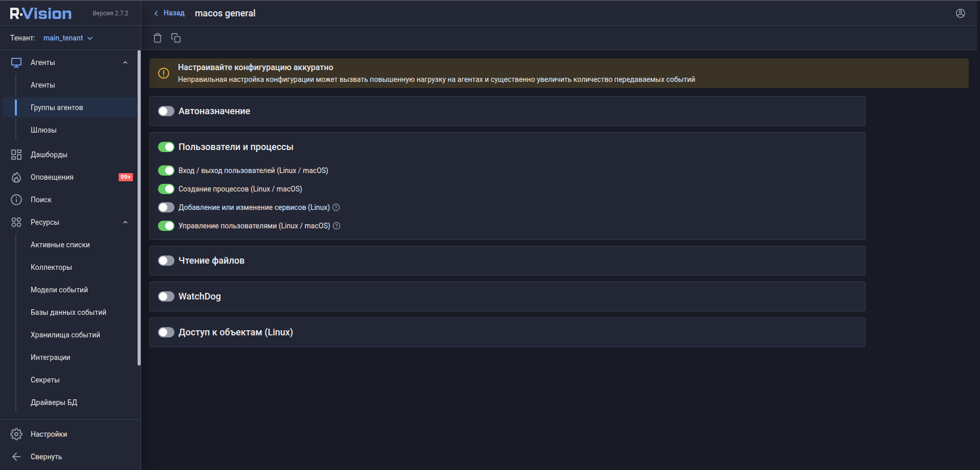Enable Доступ к объектам (Linux) toggle
Image resolution: width=980 pixels, height=470 pixels.
pyautogui.click(x=166, y=332)
